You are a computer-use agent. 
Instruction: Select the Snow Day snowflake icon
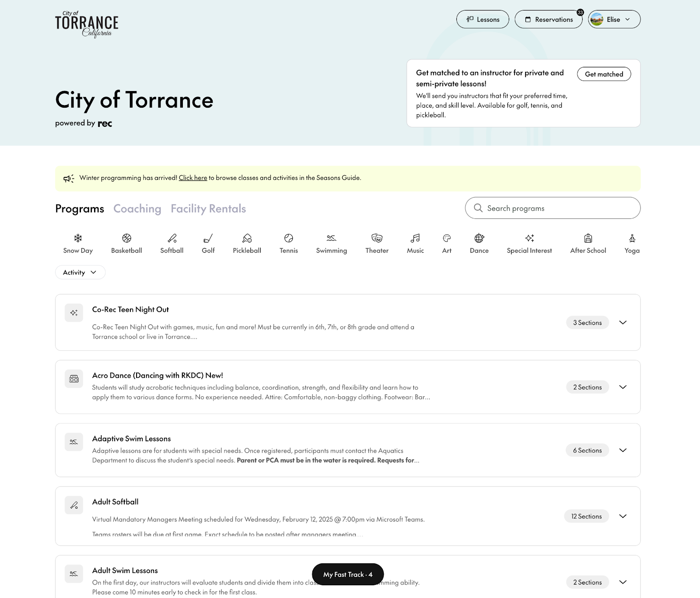[x=78, y=238]
